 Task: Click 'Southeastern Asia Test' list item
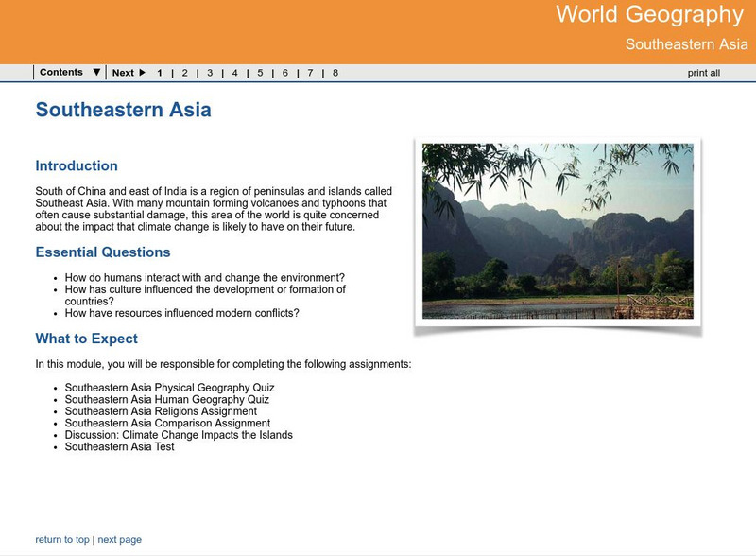(x=120, y=447)
